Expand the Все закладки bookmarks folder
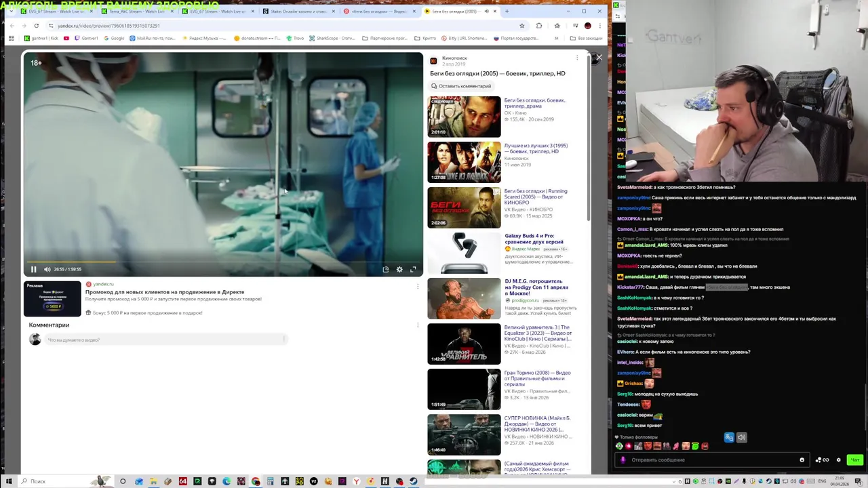Screen dimensions: 868x488 [x=587, y=39]
